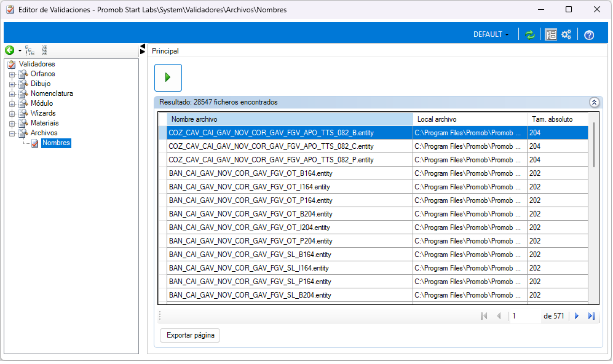Viewport: 613px width, 364px height.
Task: Select the Nombres validator in tree
Action: 55,143
